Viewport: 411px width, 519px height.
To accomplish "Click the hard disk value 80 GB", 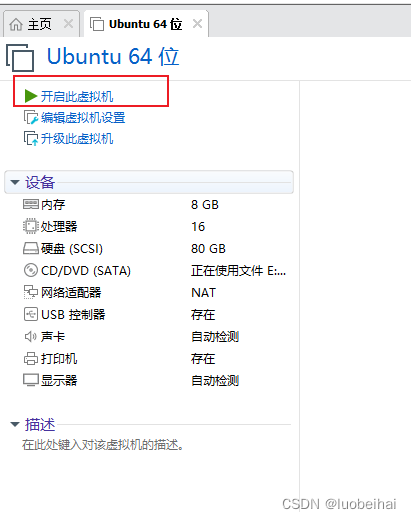I will point(208,249).
